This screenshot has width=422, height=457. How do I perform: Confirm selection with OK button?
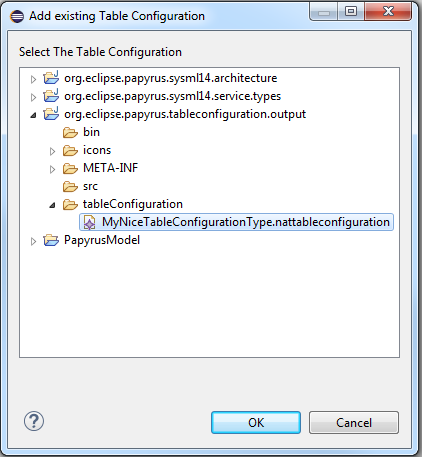(256, 422)
